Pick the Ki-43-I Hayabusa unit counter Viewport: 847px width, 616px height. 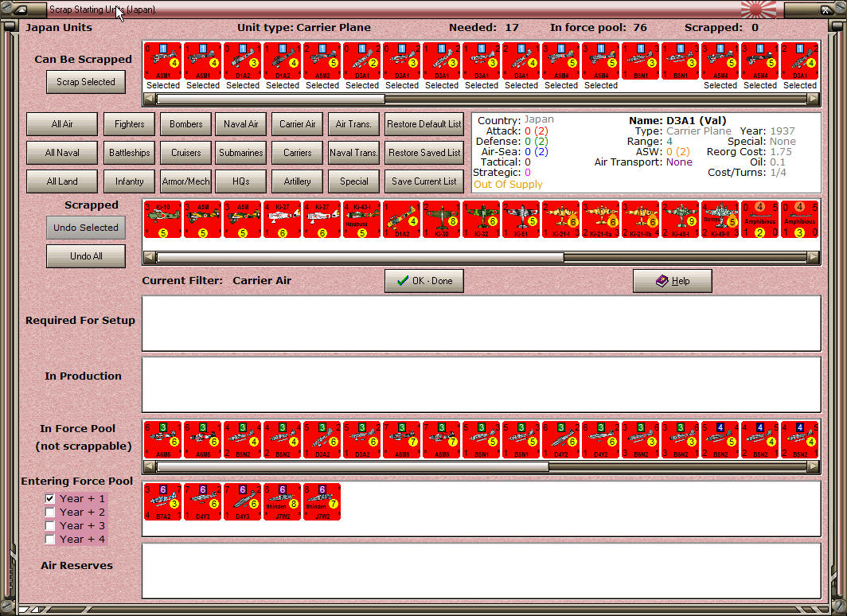(362, 220)
